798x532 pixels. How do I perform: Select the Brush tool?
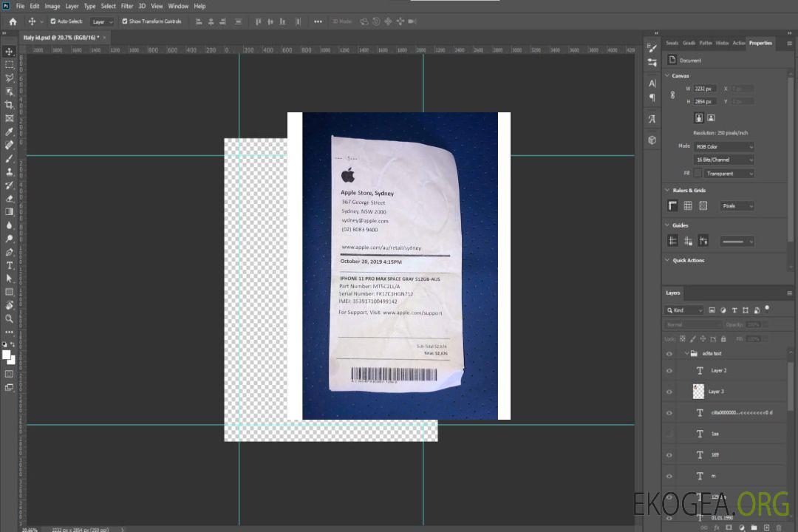point(9,158)
